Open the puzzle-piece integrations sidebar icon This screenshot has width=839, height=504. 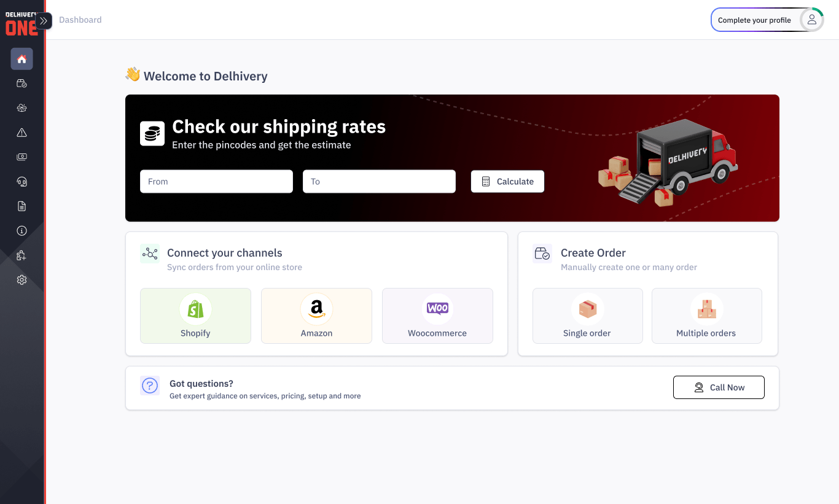[21, 255]
